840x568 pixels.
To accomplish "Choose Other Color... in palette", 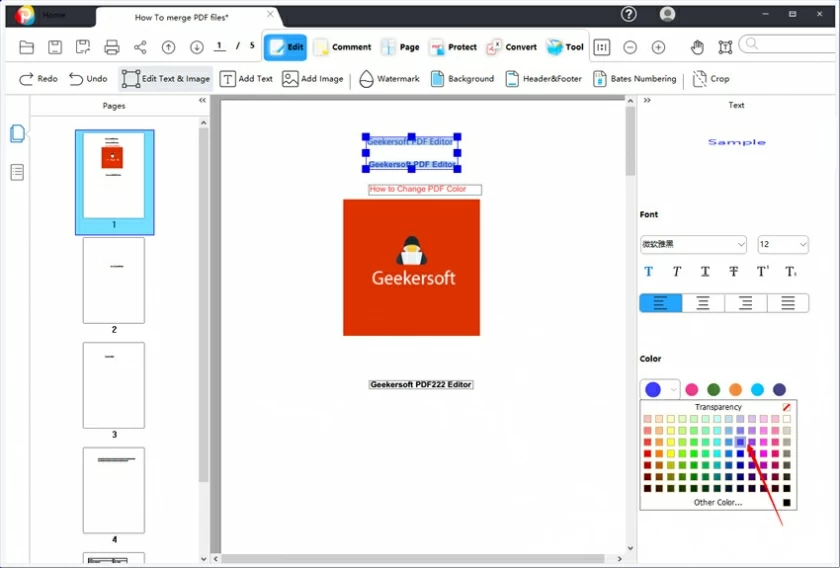I will coord(718,503).
